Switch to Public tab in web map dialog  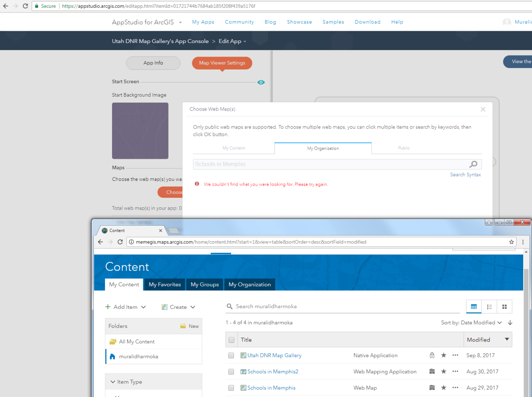tap(404, 148)
